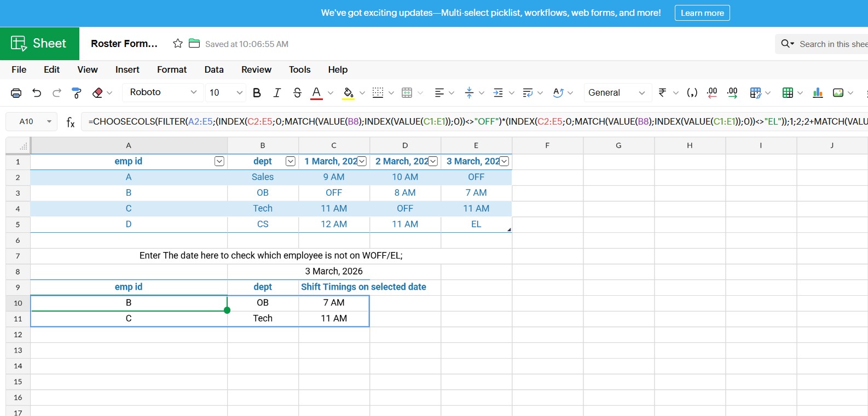This screenshot has width=868, height=416.
Task: Click the fx insert function icon
Action: pyautogui.click(x=71, y=122)
